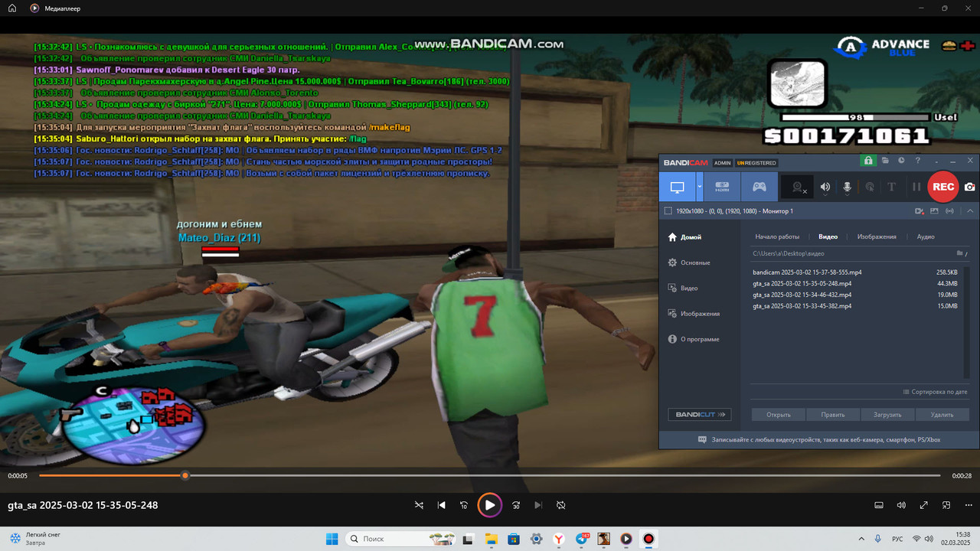980x551 pixels.
Task: Open the output folder icon in Bandicam
Action: [x=884, y=161]
